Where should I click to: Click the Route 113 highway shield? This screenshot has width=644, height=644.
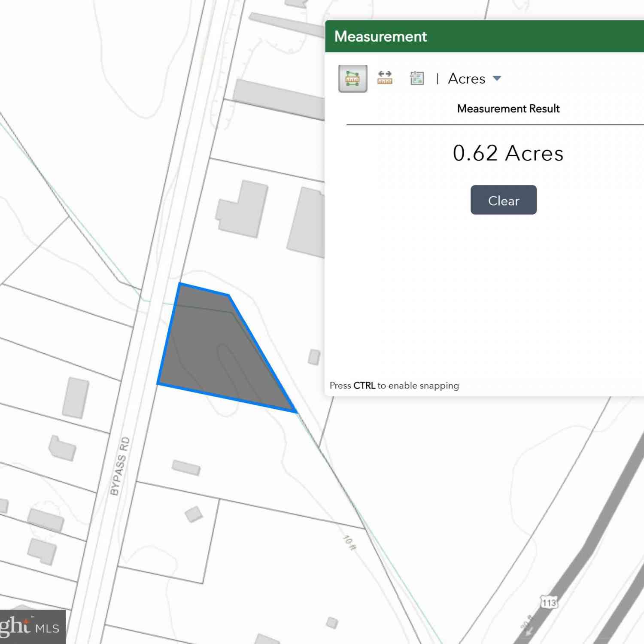(549, 602)
